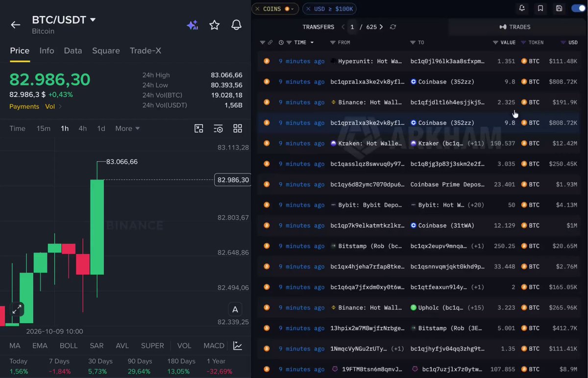Screen dimensions: 588x378
Task: Open the indicator chart icon beside MACD
Action: pos(238,346)
